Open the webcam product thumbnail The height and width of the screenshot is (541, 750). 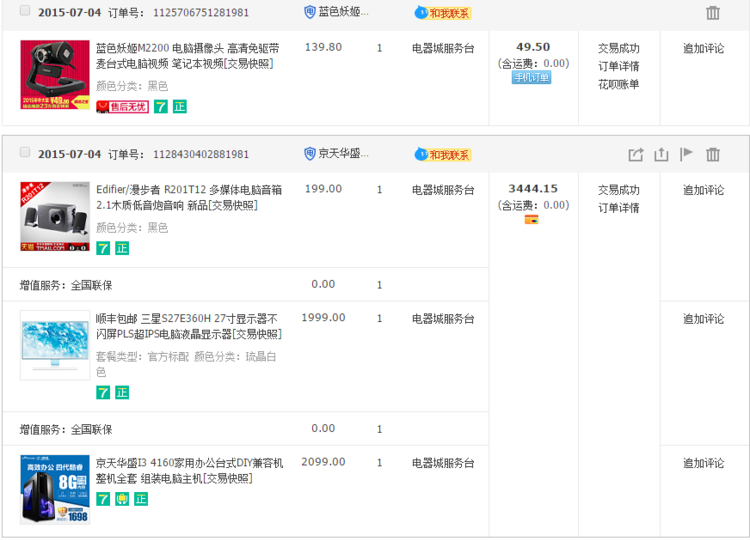(x=55, y=75)
